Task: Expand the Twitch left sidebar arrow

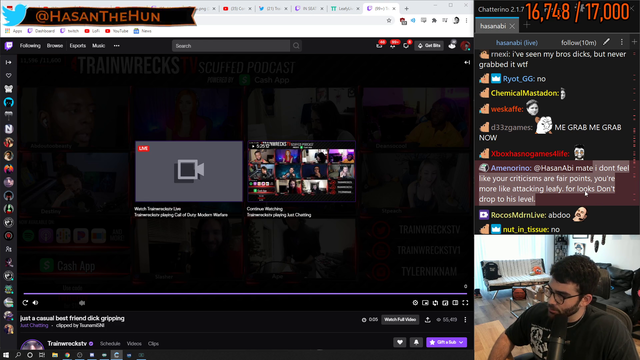Action: [9, 62]
